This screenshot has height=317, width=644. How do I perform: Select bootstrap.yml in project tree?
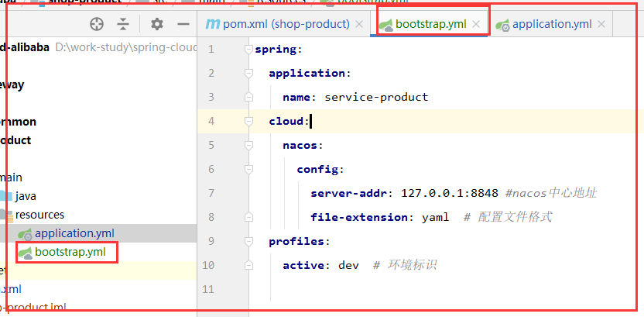pyautogui.click(x=70, y=252)
